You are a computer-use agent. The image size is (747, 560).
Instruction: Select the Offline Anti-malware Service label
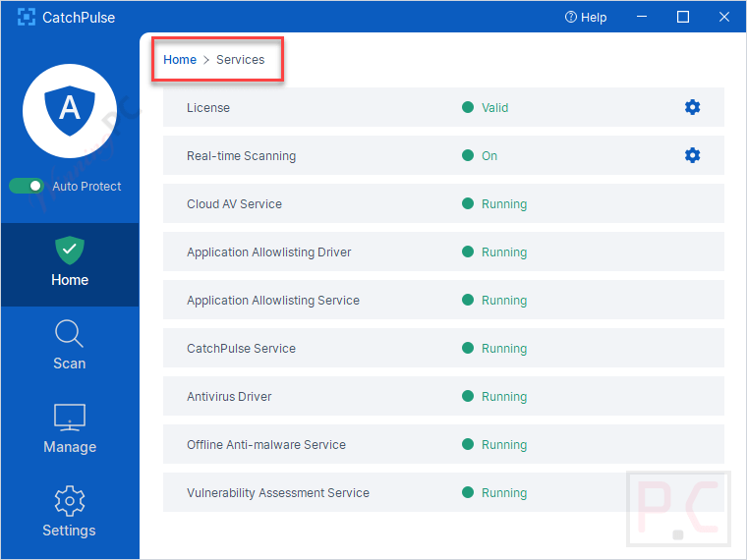pyautogui.click(x=266, y=445)
